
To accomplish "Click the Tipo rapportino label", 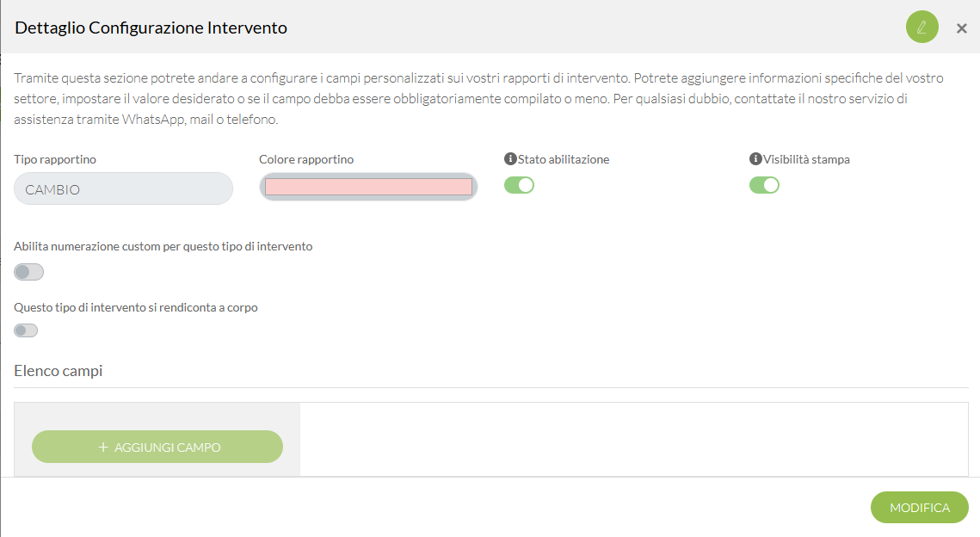I will tap(55, 159).
